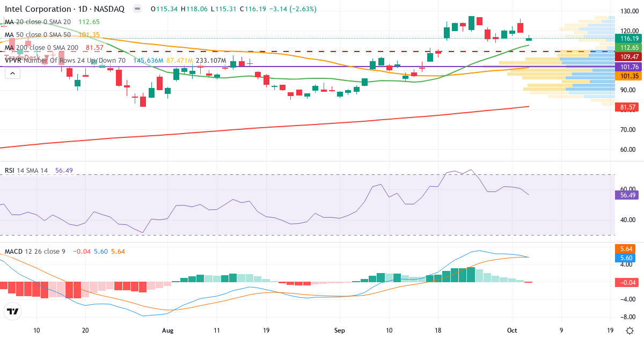Click the 40.00 RSI scale label
Viewport: 644px width, 338px height.
point(628,220)
